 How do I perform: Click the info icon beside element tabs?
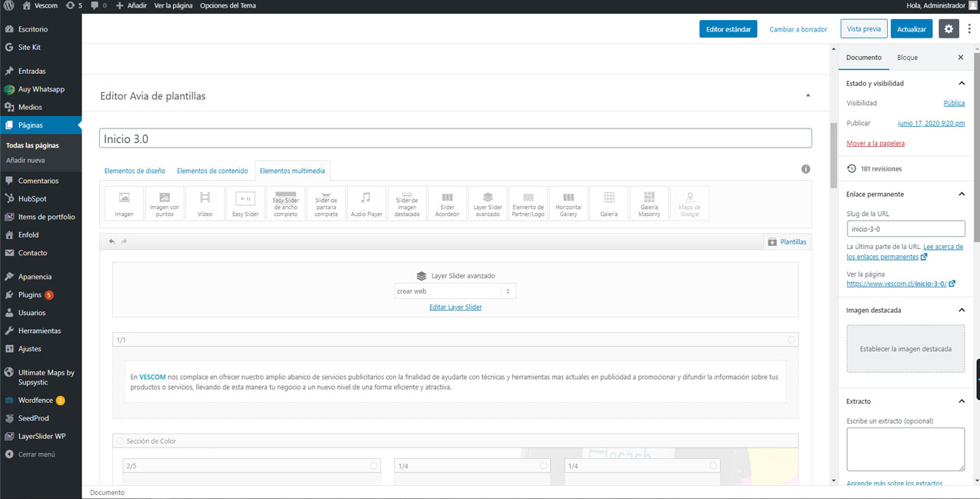[x=806, y=169]
